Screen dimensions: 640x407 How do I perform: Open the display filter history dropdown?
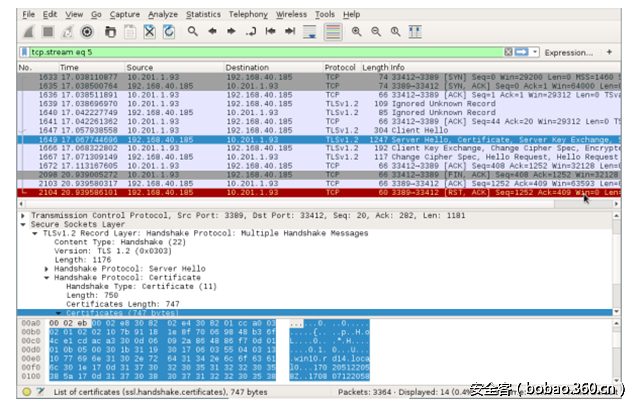[x=535, y=52]
